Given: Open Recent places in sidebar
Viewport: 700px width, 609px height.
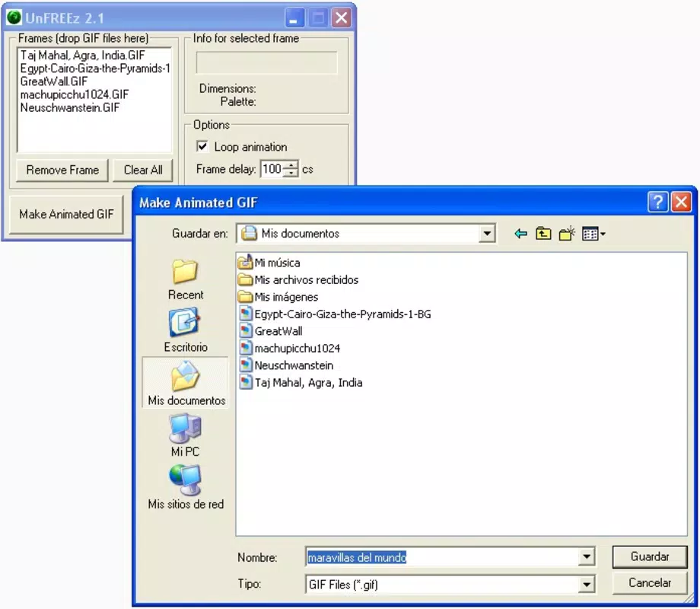Looking at the screenshot, I should (x=185, y=281).
